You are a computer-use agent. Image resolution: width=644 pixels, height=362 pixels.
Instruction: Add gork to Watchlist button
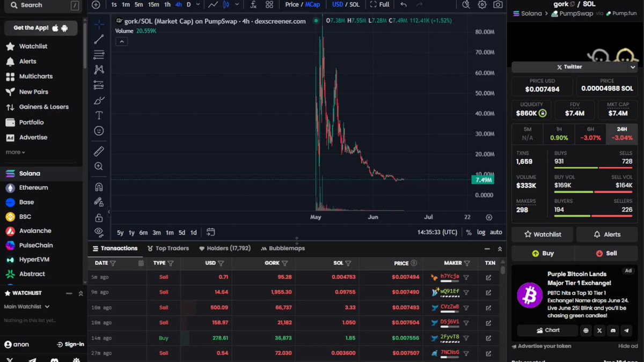543,234
